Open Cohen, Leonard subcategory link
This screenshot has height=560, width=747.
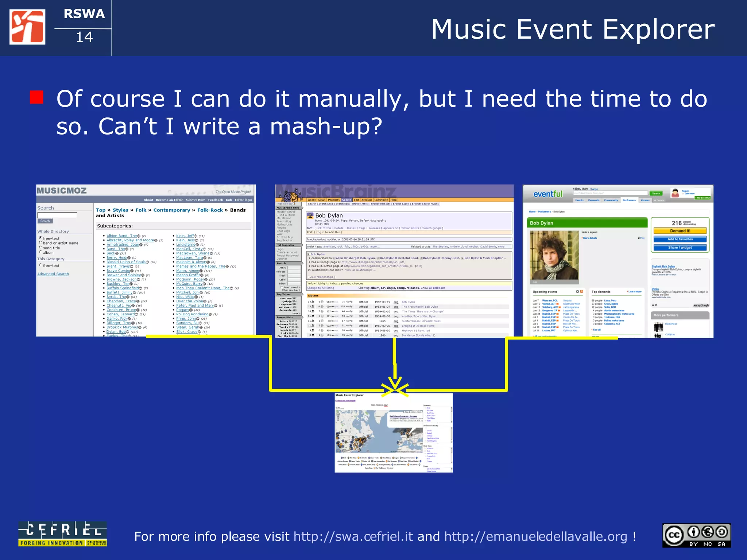pos(120,314)
